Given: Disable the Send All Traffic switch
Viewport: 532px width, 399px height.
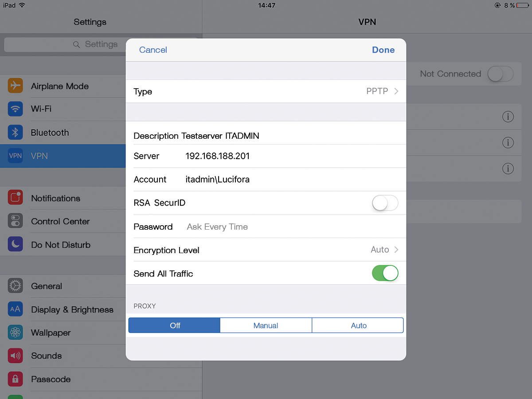Looking at the screenshot, I should (385, 273).
